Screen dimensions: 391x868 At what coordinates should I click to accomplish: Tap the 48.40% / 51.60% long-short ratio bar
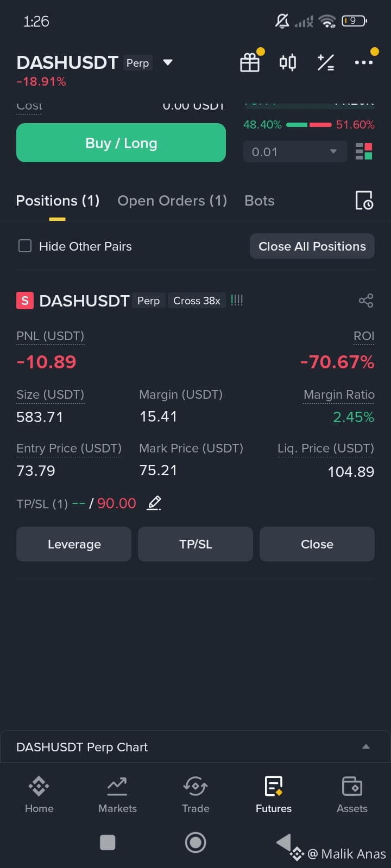(x=309, y=125)
